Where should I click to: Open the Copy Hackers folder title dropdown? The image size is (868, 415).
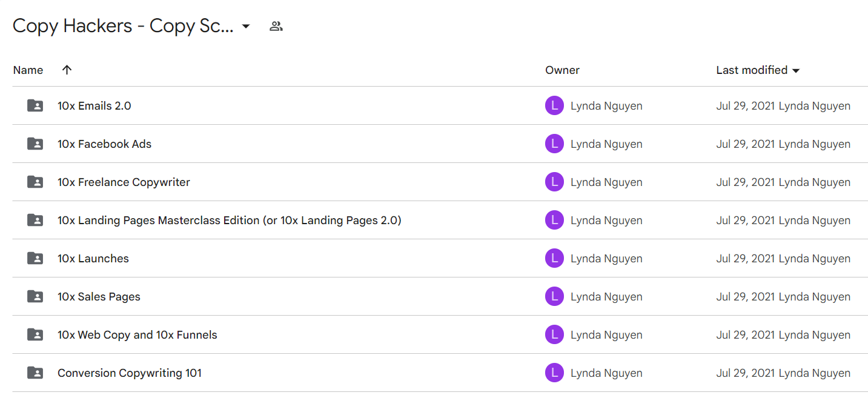(246, 27)
